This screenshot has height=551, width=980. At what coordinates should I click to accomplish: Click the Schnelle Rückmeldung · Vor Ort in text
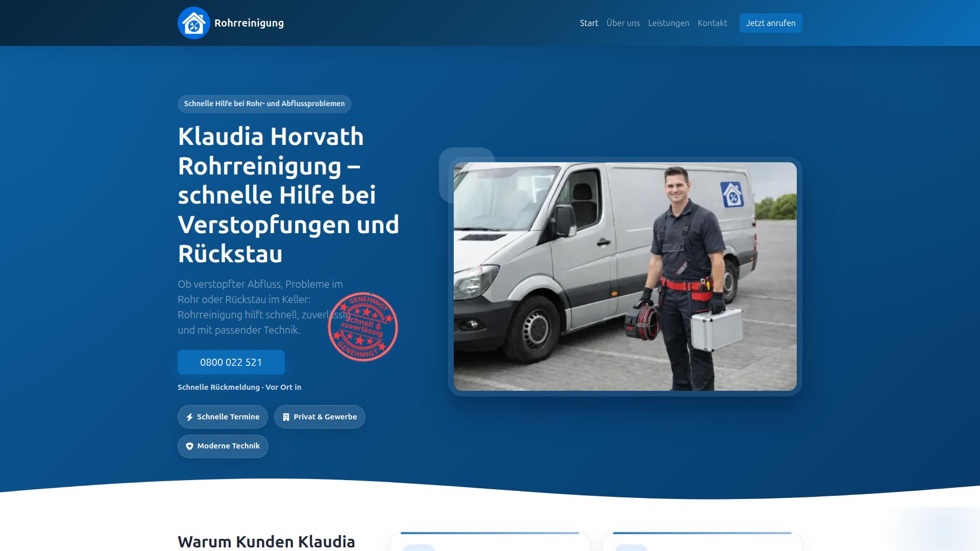pos(239,387)
